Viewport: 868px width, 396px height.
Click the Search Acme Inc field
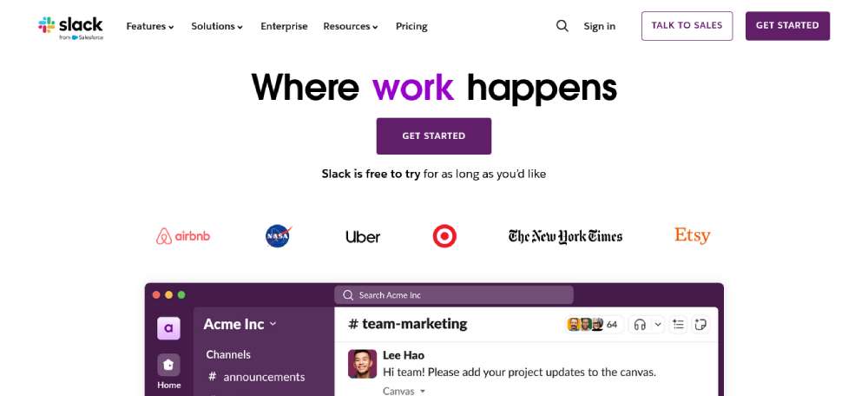point(453,295)
